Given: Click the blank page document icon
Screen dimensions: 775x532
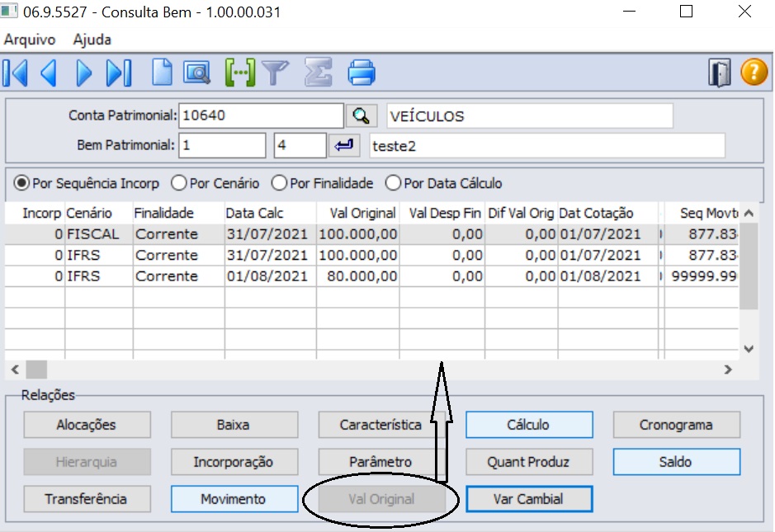Looking at the screenshot, I should coord(162,73).
